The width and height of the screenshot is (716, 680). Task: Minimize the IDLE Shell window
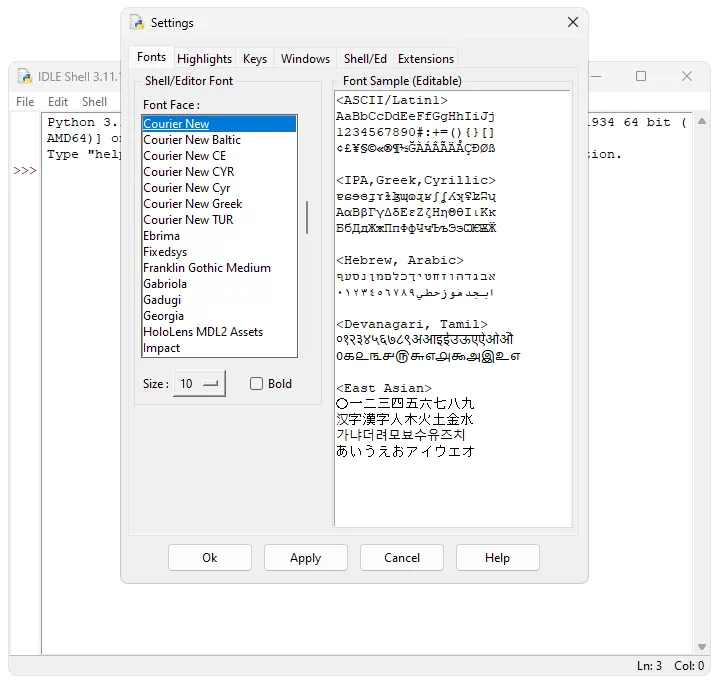(x=595, y=76)
